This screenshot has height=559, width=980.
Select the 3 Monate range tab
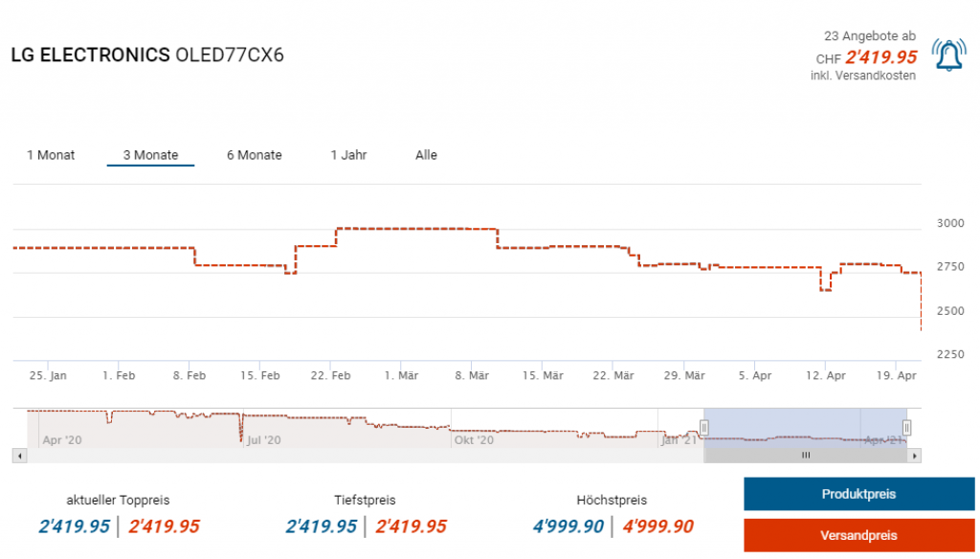pos(150,155)
